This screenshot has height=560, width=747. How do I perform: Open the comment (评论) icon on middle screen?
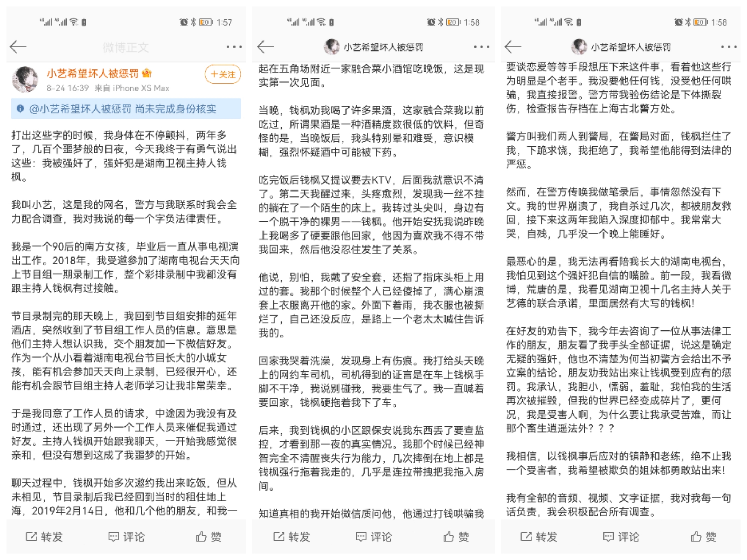375,537
